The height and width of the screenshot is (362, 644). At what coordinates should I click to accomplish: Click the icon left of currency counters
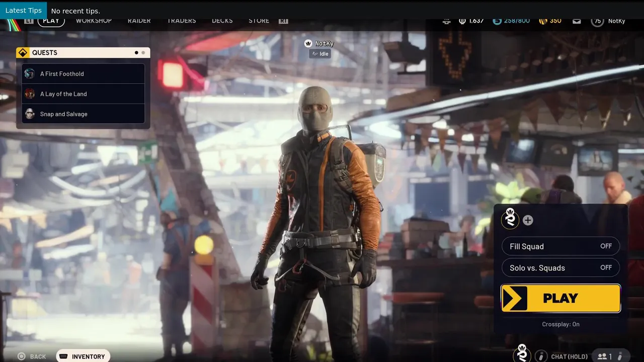pos(446,21)
